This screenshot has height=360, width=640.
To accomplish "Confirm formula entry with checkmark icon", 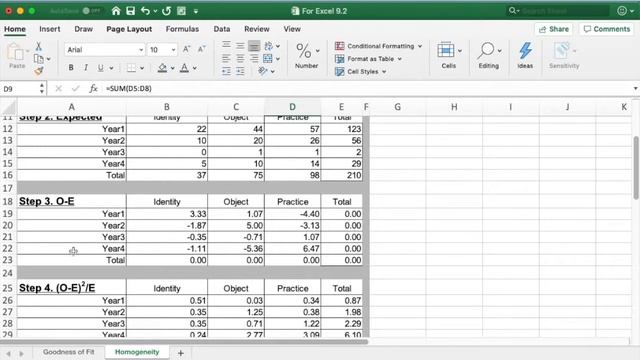I will pyautogui.click(x=76, y=88).
